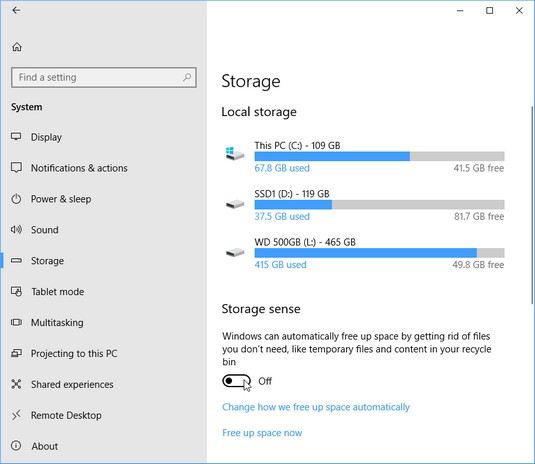535x464 pixels.
Task: Click the drive icon for SSD1 (D:)
Action: tap(235, 204)
